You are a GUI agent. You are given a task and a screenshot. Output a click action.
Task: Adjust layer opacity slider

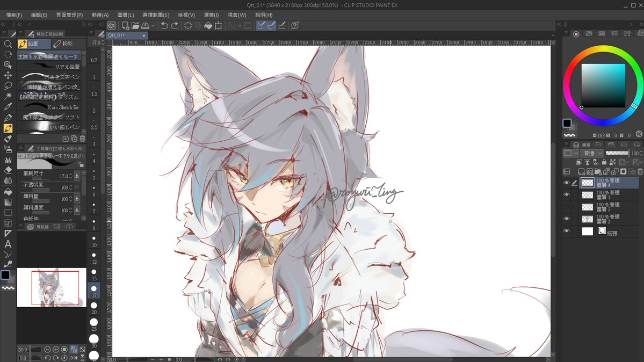[617, 153]
